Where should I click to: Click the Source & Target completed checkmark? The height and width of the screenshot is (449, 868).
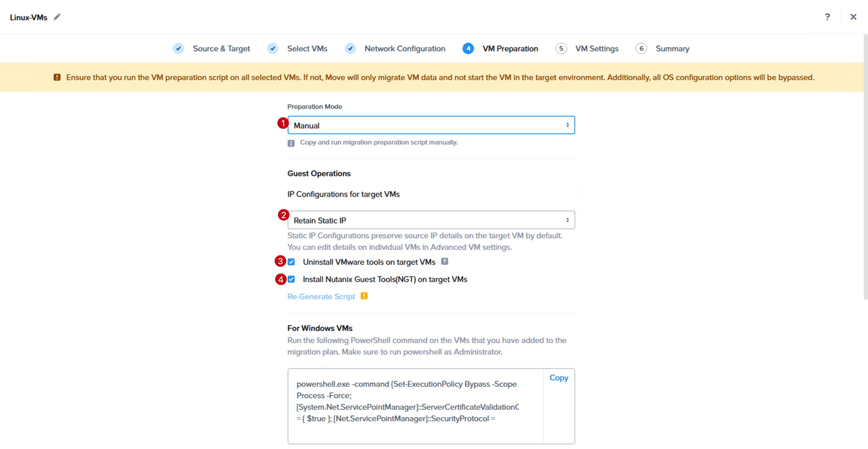pos(178,49)
